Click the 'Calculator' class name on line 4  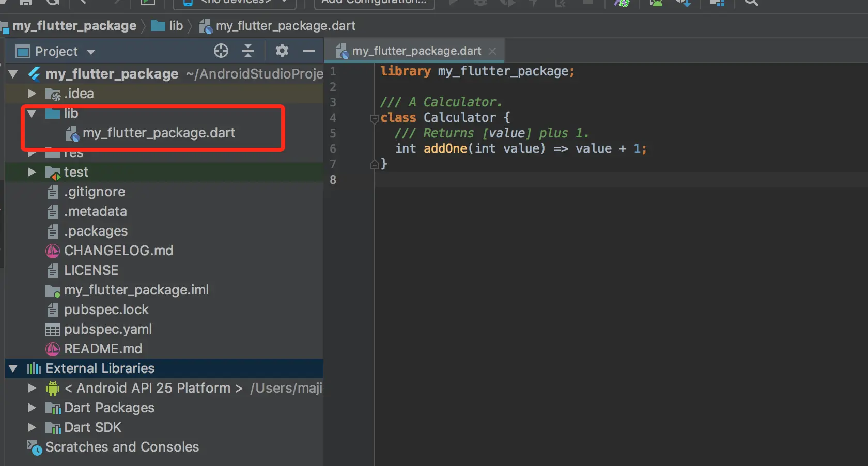point(460,117)
